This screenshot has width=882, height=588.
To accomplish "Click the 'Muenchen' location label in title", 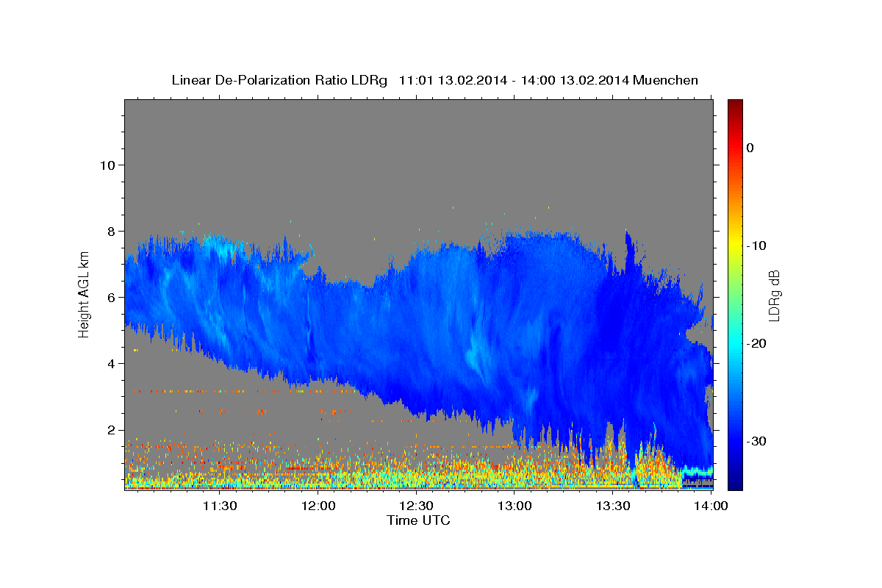I will click(x=666, y=79).
